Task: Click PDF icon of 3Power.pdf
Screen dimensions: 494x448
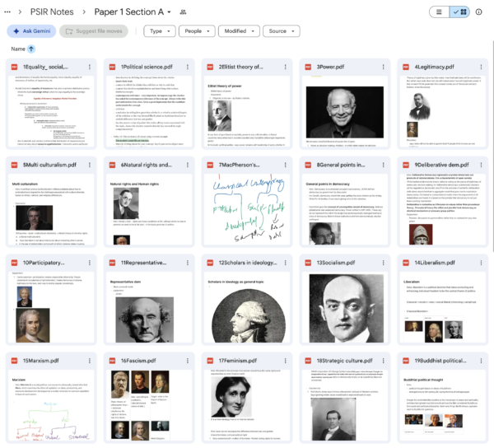Action: click(308, 67)
